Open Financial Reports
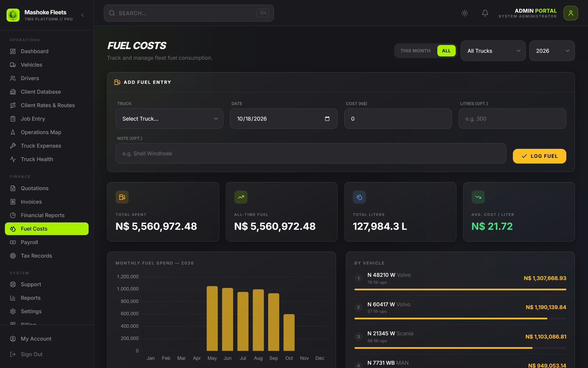 pyautogui.click(x=47, y=215)
